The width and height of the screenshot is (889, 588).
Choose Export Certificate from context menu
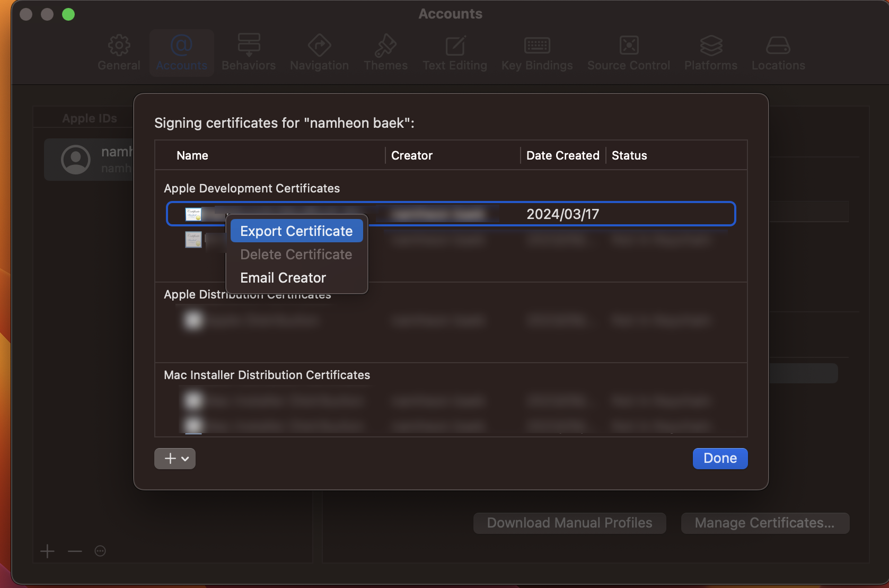(296, 231)
